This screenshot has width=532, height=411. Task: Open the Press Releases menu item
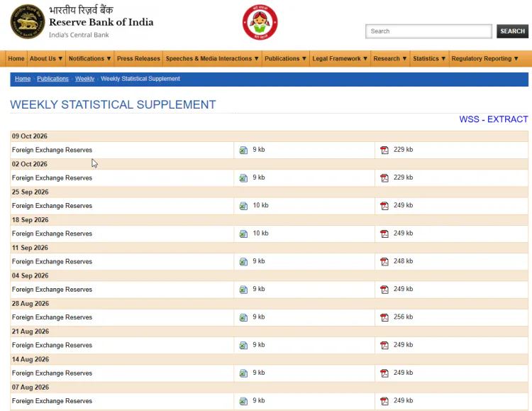click(138, 58)
